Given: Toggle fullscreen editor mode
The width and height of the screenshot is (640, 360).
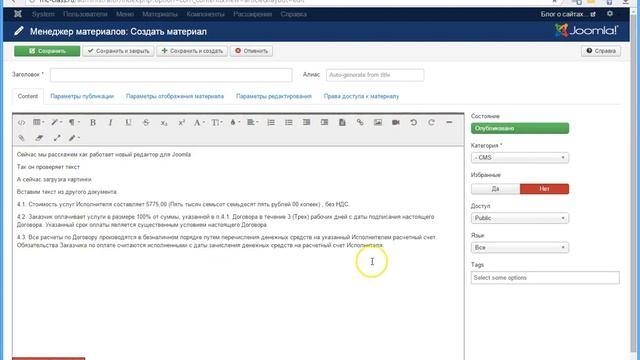Looking at the screenshot, I should click(57, 138).
